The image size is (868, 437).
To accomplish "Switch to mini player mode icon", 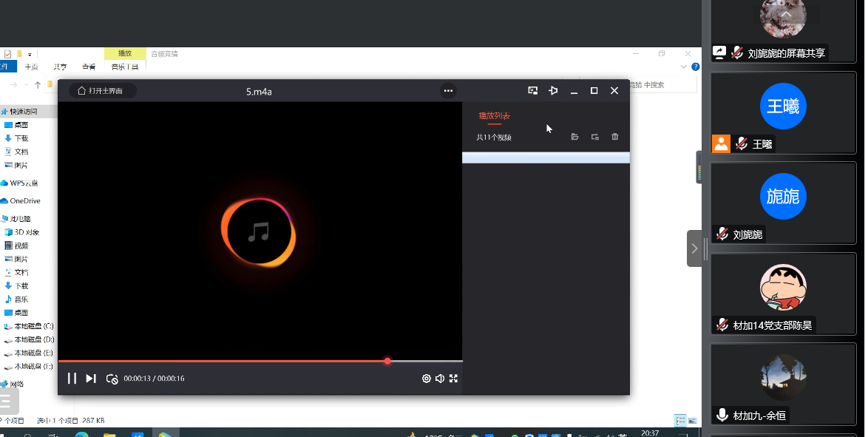I will click(x=532, y=91).
